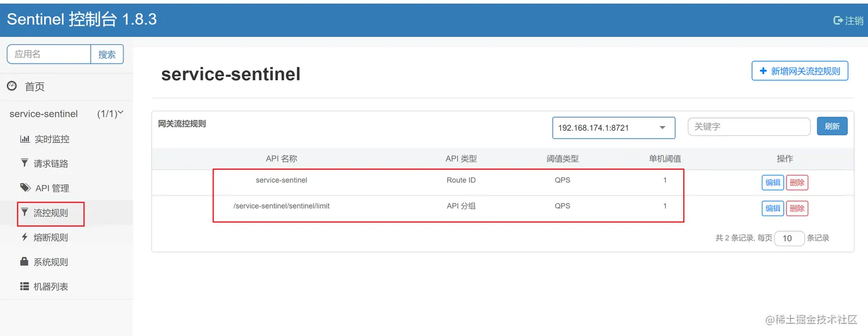Click the 刷新 button
This screenshot has height=336, width=868.
[832, 127]
